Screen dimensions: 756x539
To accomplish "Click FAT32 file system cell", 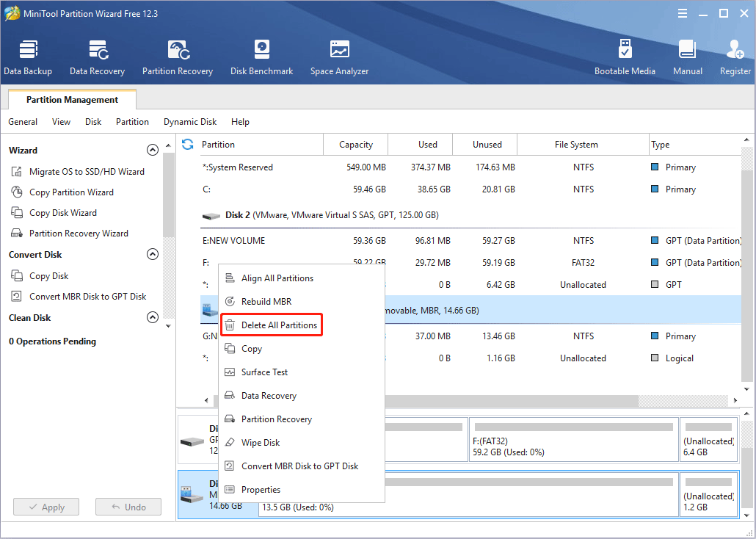I will (x=584, y=262).
